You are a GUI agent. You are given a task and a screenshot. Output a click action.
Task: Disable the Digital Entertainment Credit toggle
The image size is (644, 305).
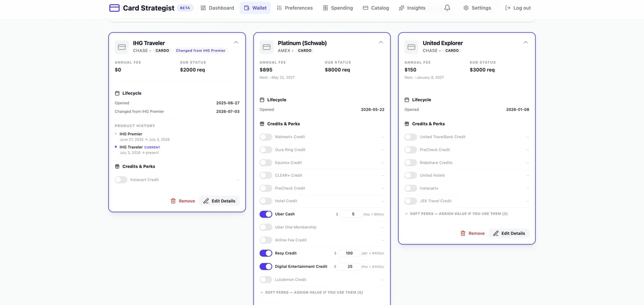tap(266, 267)
